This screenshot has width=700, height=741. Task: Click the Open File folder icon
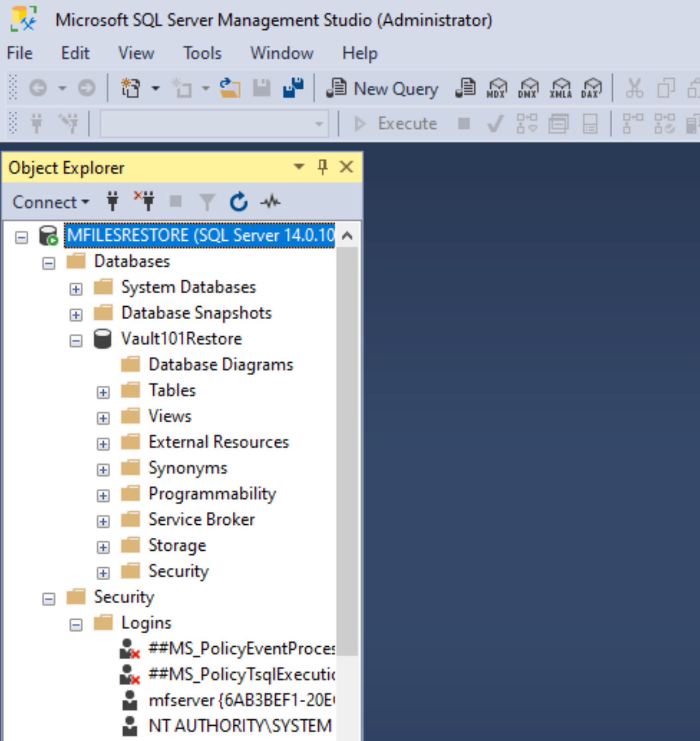[x=230, y=88]
